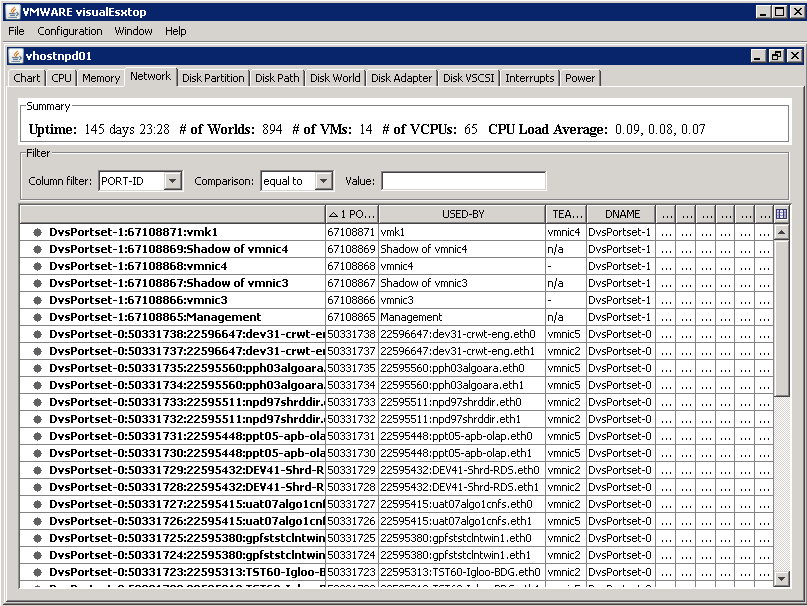Switch to the CPU tab
Viewport: 807px width, 606px height.
[x=61, y=78]
